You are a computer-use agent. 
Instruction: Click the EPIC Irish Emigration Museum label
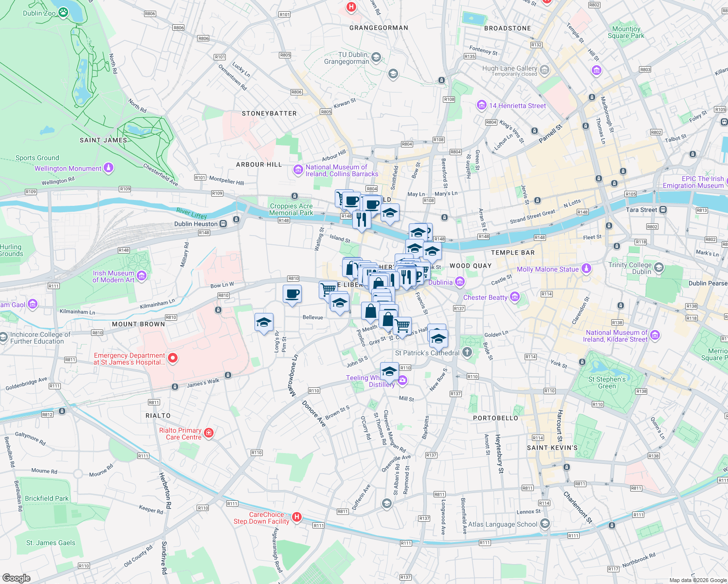click(x=693, y=182)
